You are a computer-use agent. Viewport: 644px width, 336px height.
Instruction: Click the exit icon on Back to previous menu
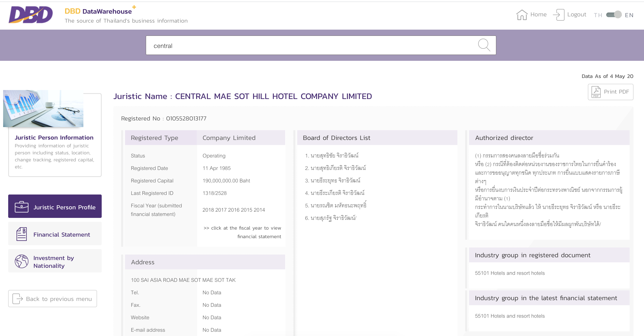click(18, 299)
